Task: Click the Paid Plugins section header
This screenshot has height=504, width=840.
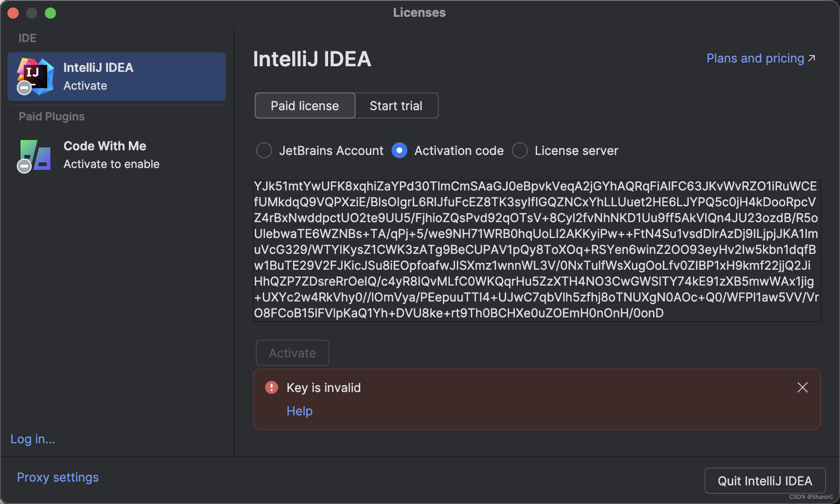Action: 51,116
